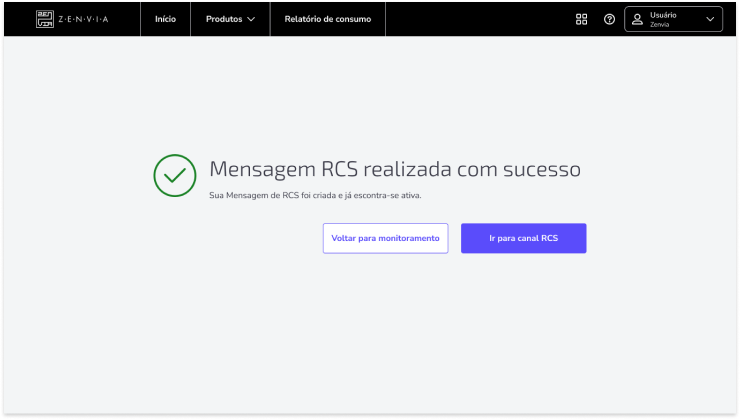
Task: Go to Início menu item
Action: pos(165,19)
